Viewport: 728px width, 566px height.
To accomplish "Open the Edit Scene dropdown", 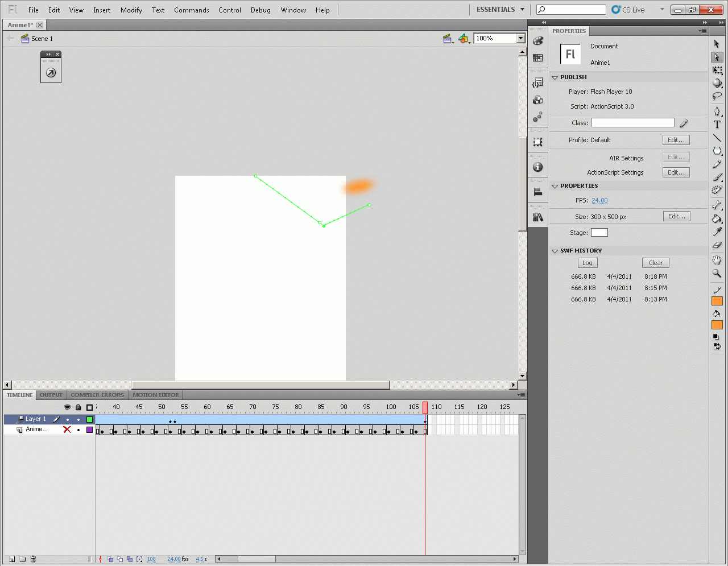I will tap(448, 39).
